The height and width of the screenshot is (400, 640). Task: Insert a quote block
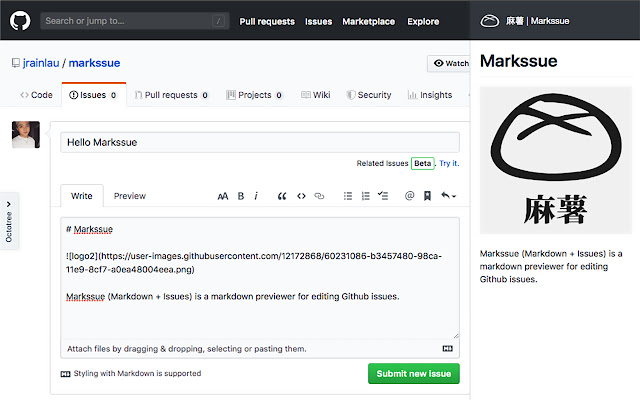pyautogui.click(x=282, y=196)
